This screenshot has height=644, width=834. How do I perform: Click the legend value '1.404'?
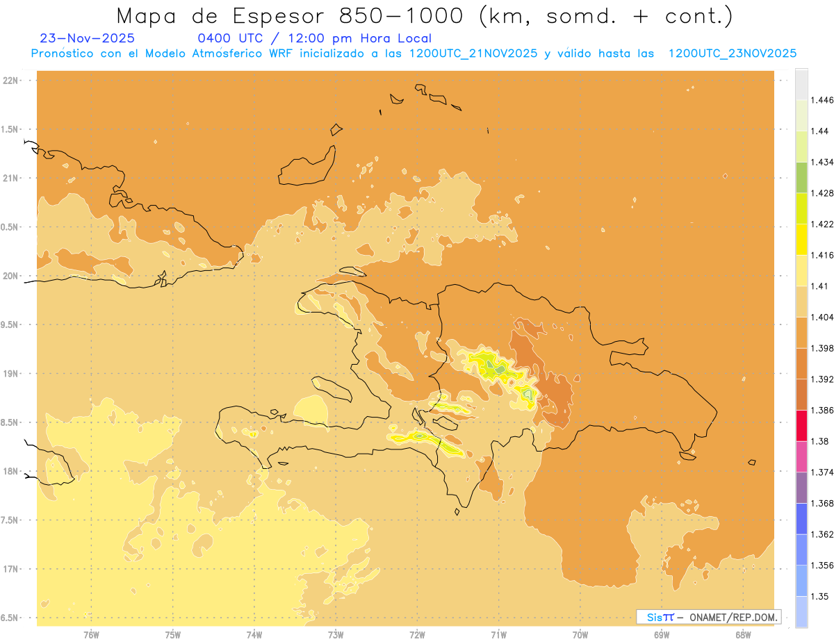click(x=823, y=317)
